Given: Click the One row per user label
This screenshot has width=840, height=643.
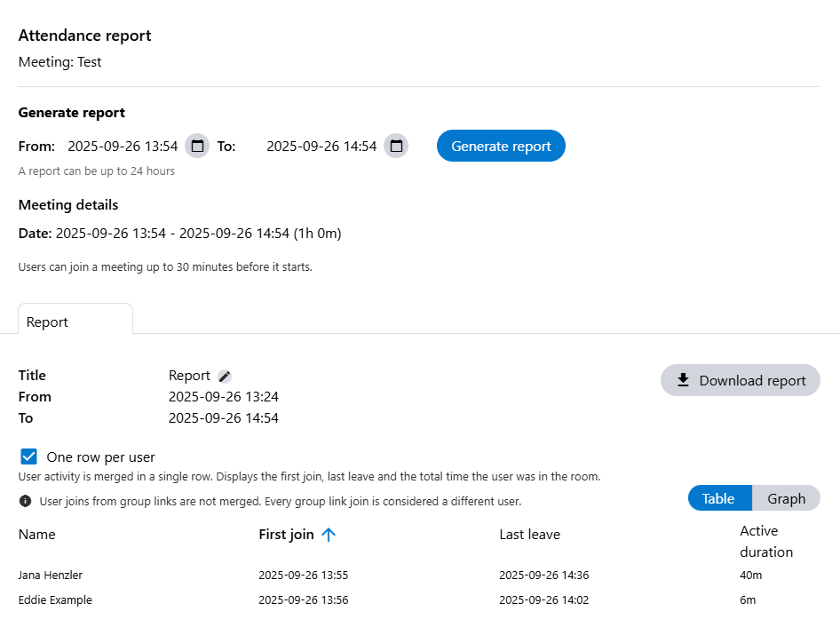Looking at the screenshot, I should pos(100,456).
